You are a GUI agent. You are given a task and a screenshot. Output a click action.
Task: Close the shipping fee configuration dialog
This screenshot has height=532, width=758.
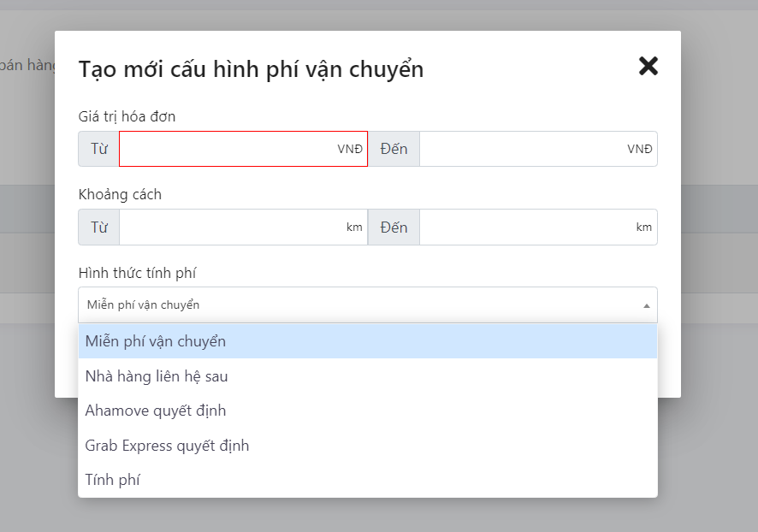pos(648,66)
